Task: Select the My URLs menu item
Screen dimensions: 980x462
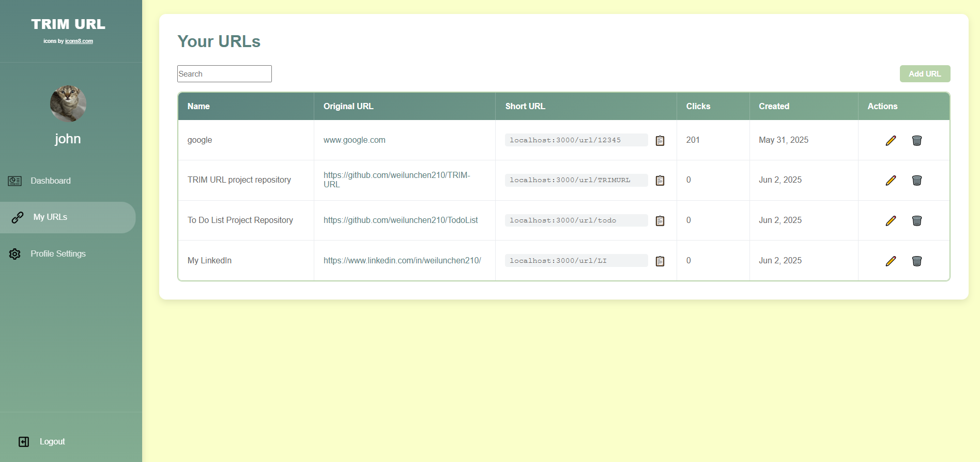Action: (68, 217)
